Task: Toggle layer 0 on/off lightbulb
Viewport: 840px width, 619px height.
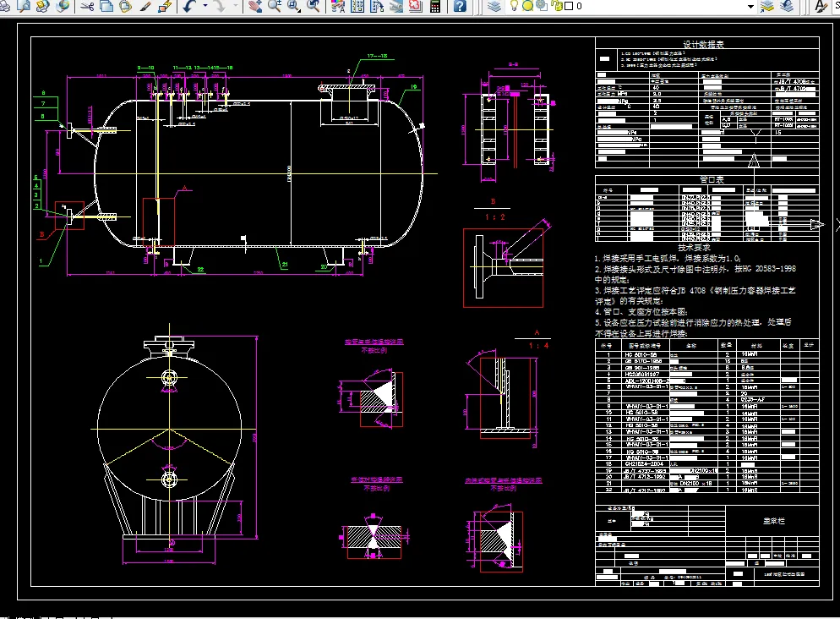Action: (514, 6)
